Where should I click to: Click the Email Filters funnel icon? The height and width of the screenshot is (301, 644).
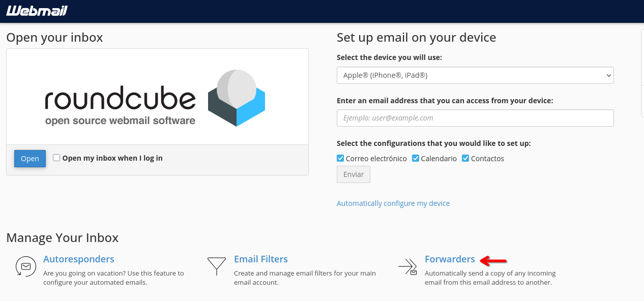click(217, 266)
